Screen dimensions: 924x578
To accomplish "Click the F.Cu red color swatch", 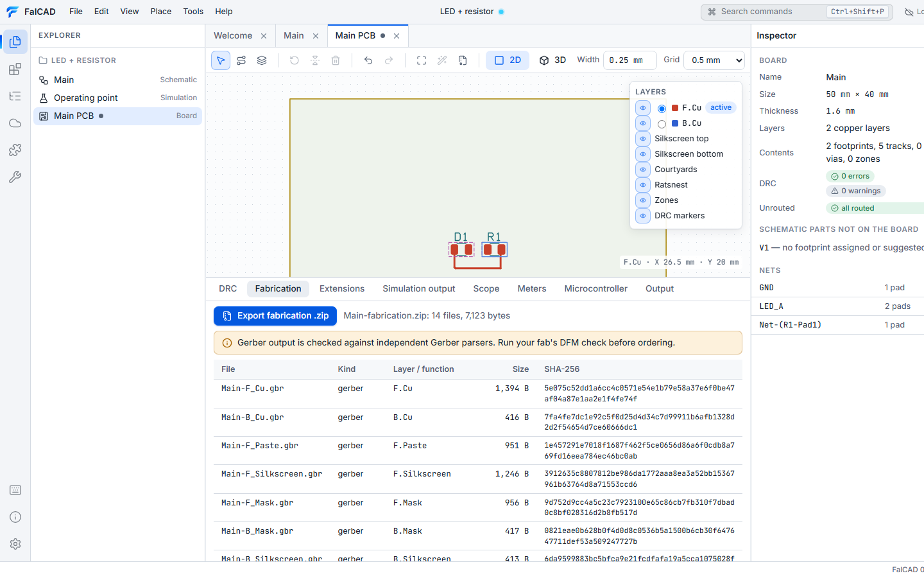I will 675,108.
